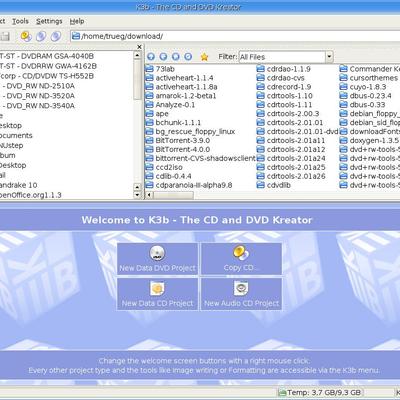Select the BitTorrent-4.0.0 folder
The image size is (400, 400).
[x=178, y=149]
